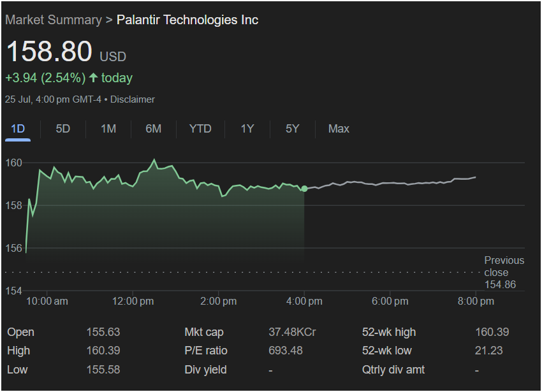Click the 52-wk low value 21.23
The image size is (542, 392).
pyautogui.click(x=489, y=351)
